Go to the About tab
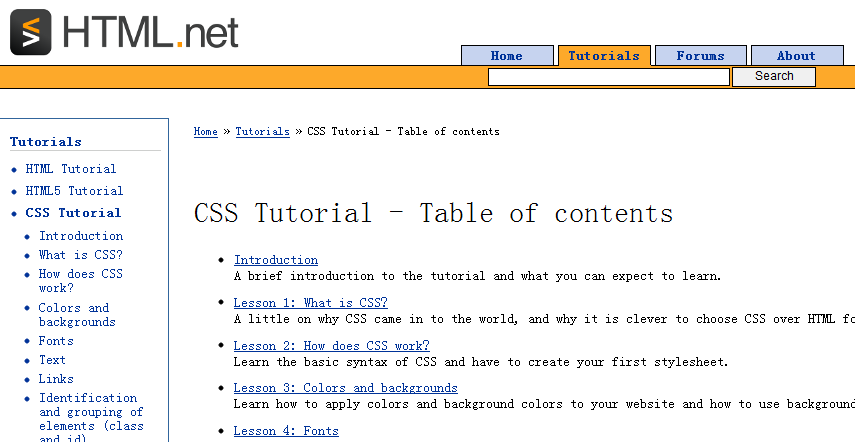Screen dimensions: 855x442 coord(796,56)
